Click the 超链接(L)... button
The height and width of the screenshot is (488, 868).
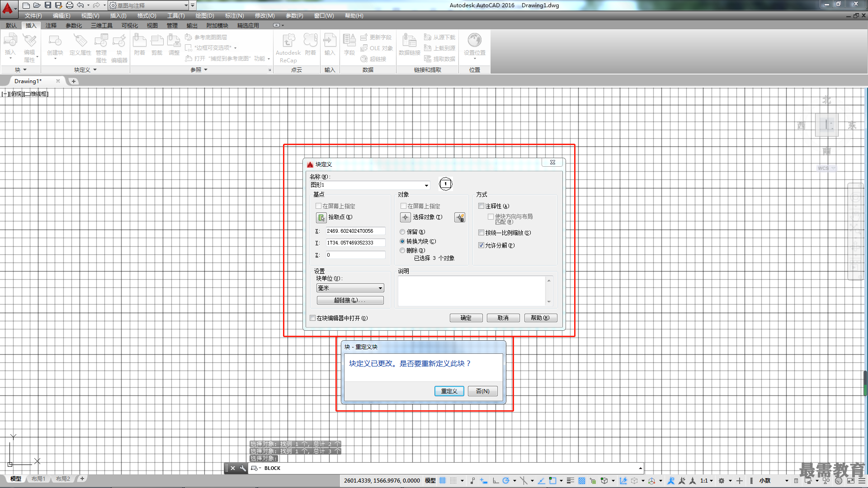click(350, 300)
